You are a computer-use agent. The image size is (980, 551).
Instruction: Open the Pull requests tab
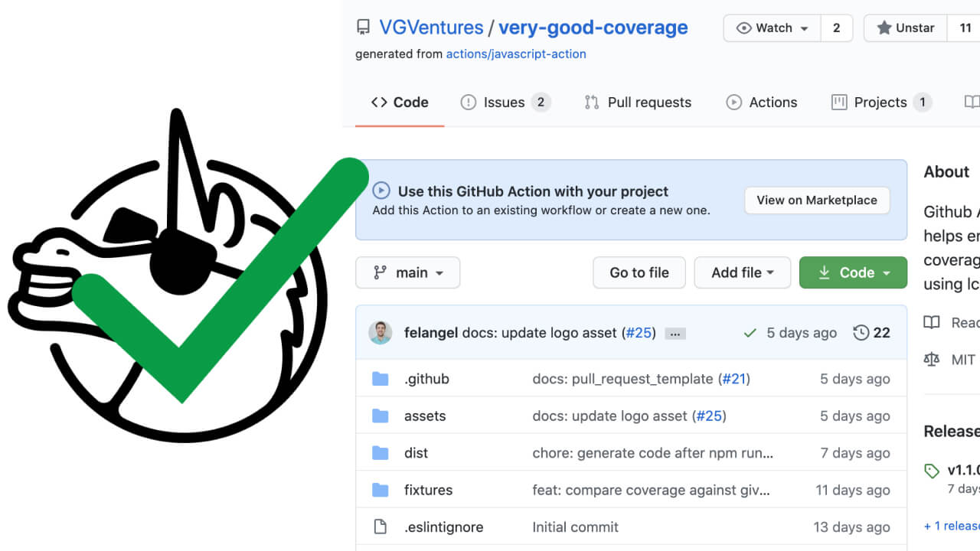coord(638,102)
